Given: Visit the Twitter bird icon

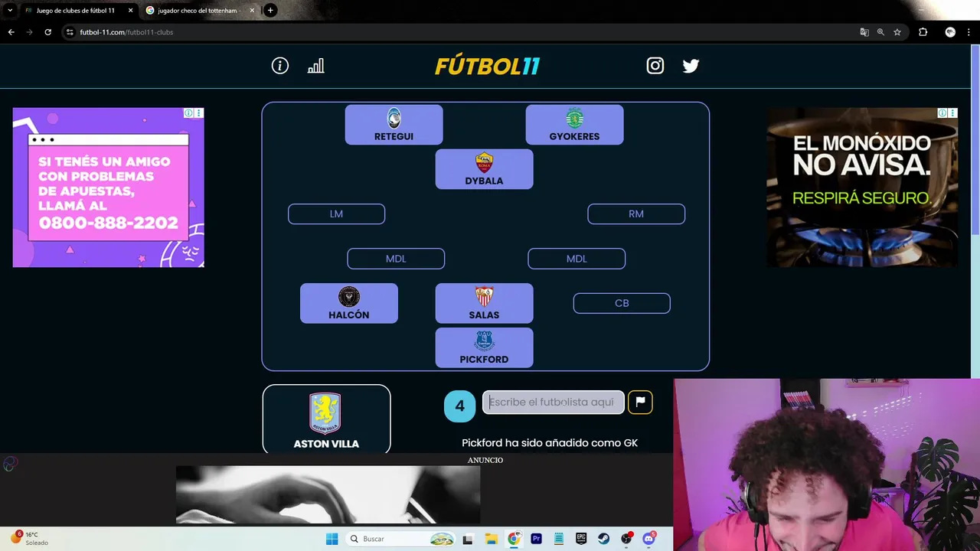Looking at the screenshot, I should [691, 66].
